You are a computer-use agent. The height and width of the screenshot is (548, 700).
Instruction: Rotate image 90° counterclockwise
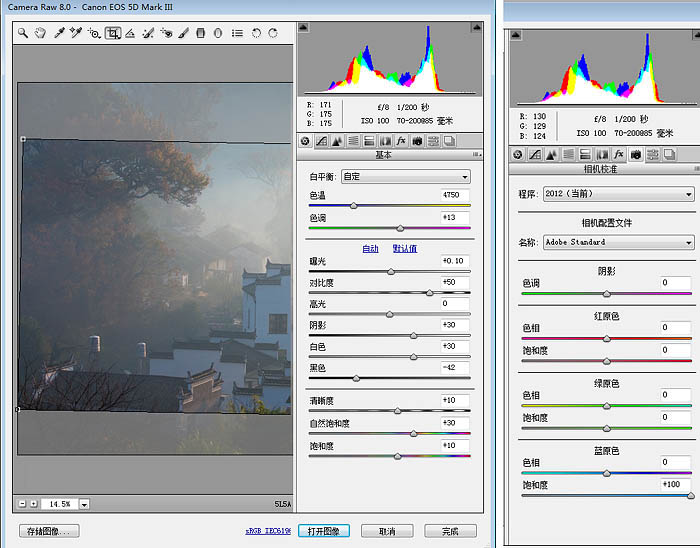[x=256, y=33]
